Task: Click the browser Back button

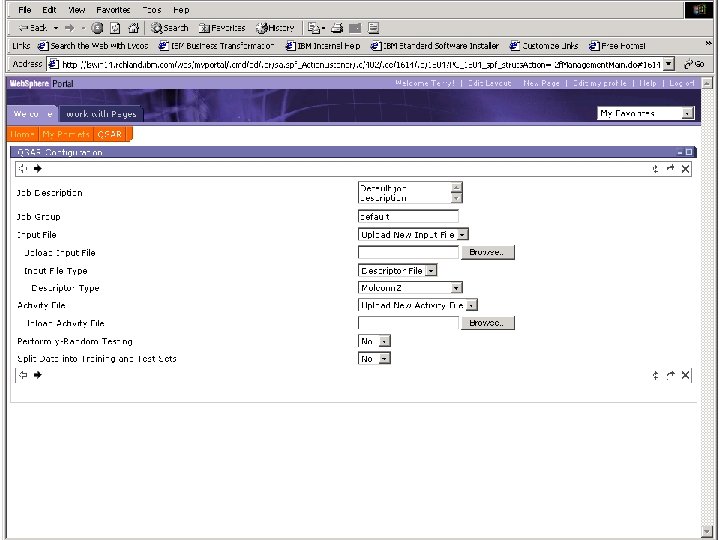Action: click(33, 28)
